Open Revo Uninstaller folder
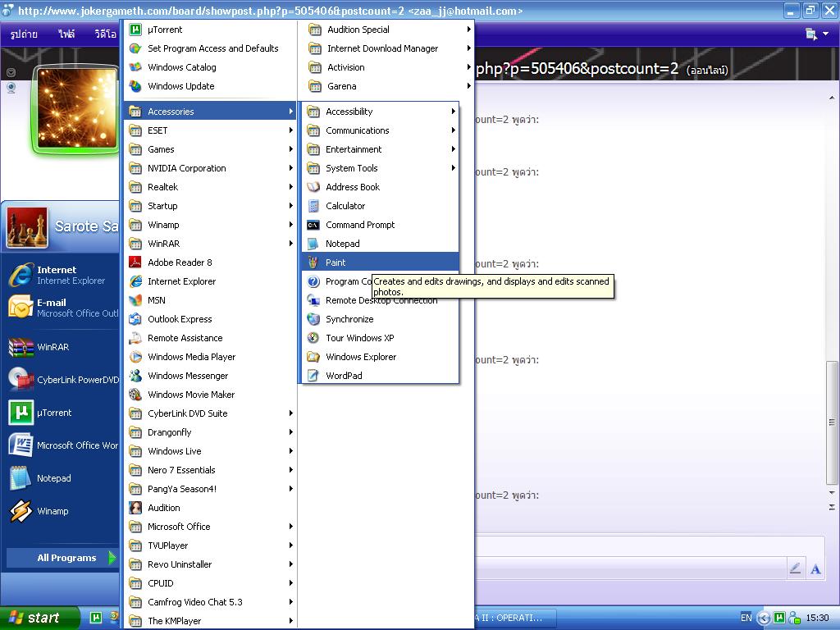 point(210,564)
